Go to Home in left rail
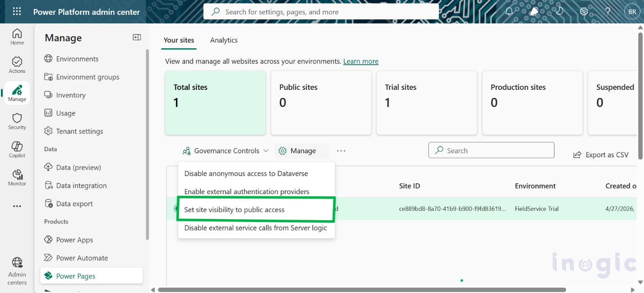644x293 pixels. (x=17, y=37)
